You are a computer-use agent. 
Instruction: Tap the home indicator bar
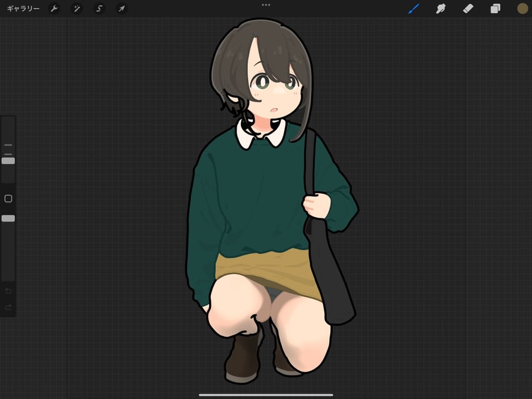(266, 395)
